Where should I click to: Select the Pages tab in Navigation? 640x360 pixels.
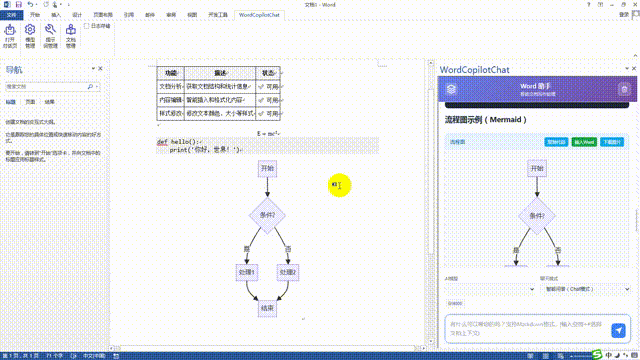click(30, 102)
